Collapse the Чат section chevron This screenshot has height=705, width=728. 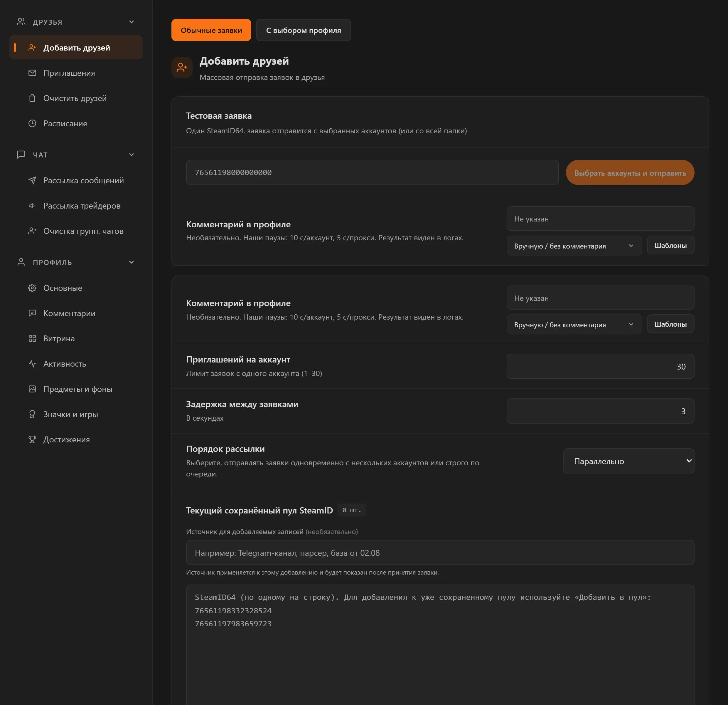[x=132, y=155]
